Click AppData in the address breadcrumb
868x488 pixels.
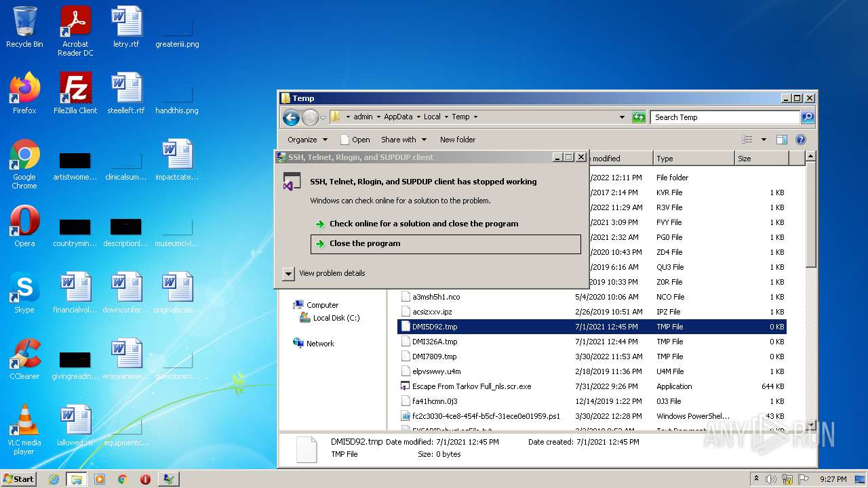398,117
